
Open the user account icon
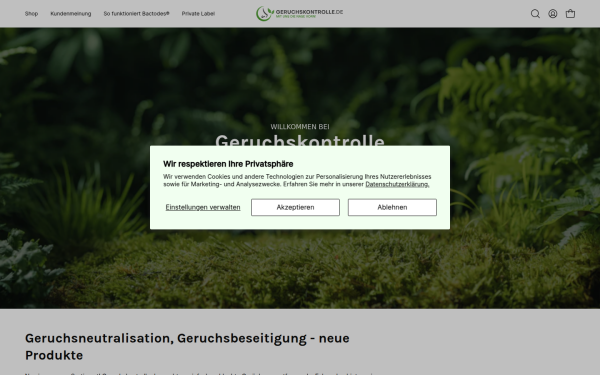point(553,14)
